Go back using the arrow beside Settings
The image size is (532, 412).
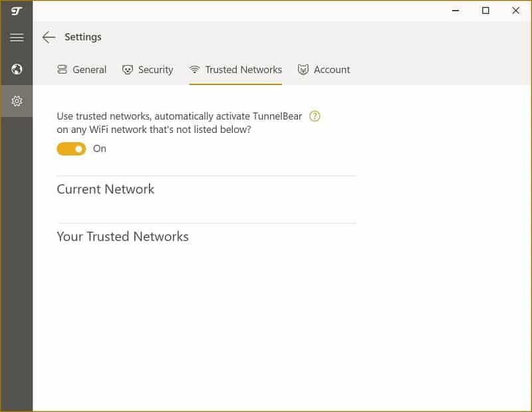(x=49, y=37)
